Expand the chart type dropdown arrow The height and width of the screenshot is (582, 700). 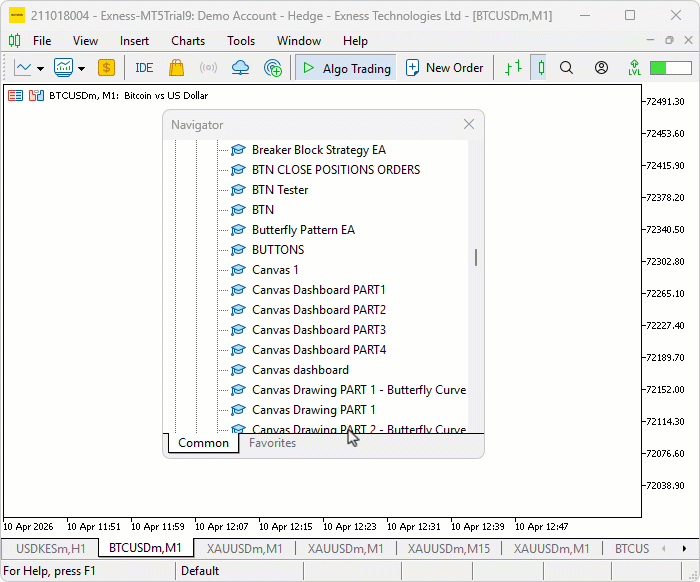pyautogui.click(x=41, y=69)
